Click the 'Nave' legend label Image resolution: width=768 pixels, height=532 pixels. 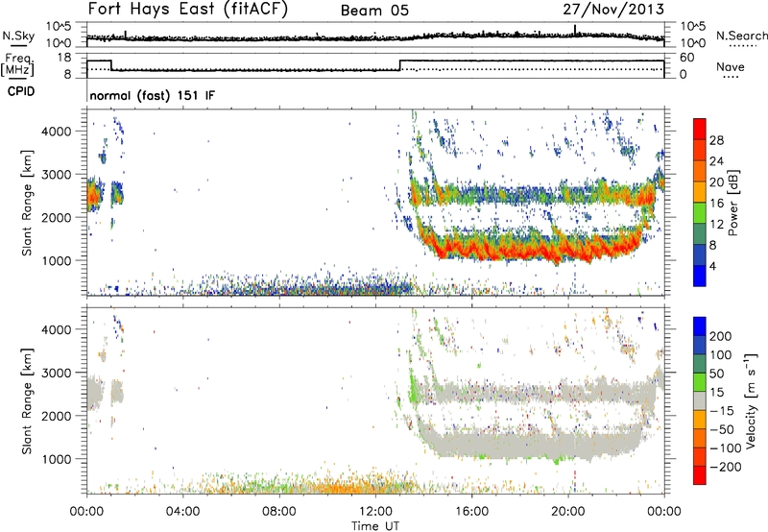pyautogui.click(x=731, y=66)
